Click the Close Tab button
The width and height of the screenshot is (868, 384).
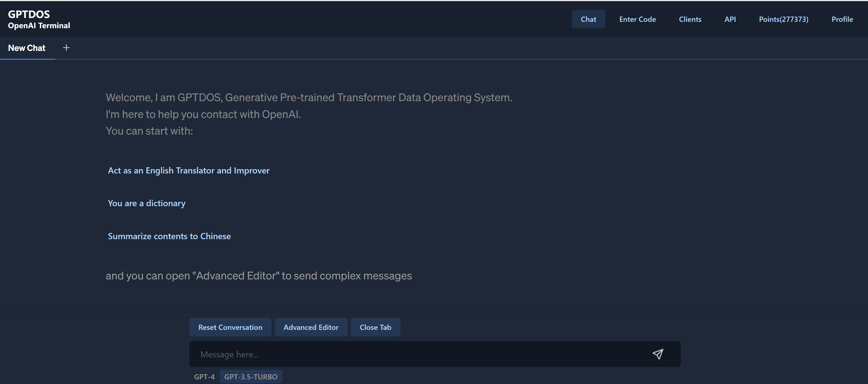[x=375, y=327]
